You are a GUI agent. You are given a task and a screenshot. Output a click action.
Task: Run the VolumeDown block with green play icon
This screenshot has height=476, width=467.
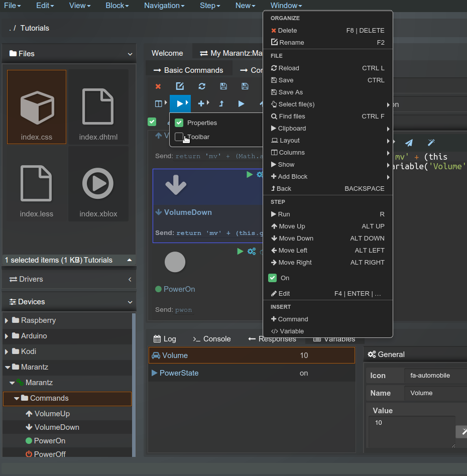[x=250, y=174]
